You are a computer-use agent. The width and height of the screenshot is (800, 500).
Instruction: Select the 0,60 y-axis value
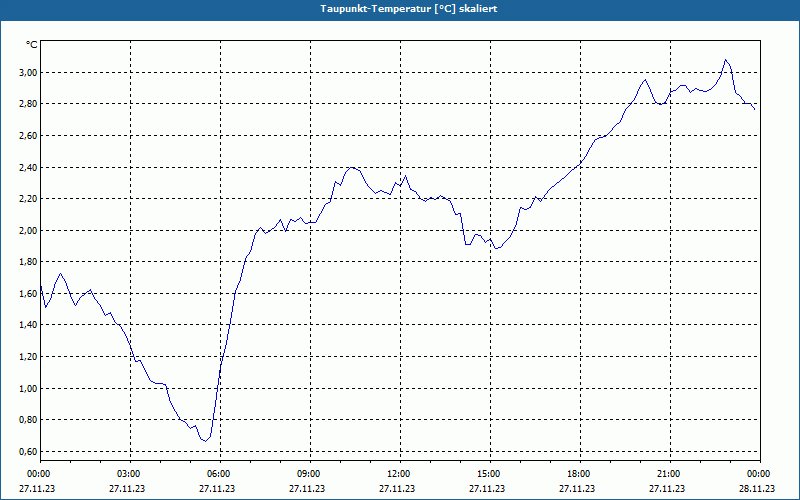pyautogui.click(x=30, y=452)
